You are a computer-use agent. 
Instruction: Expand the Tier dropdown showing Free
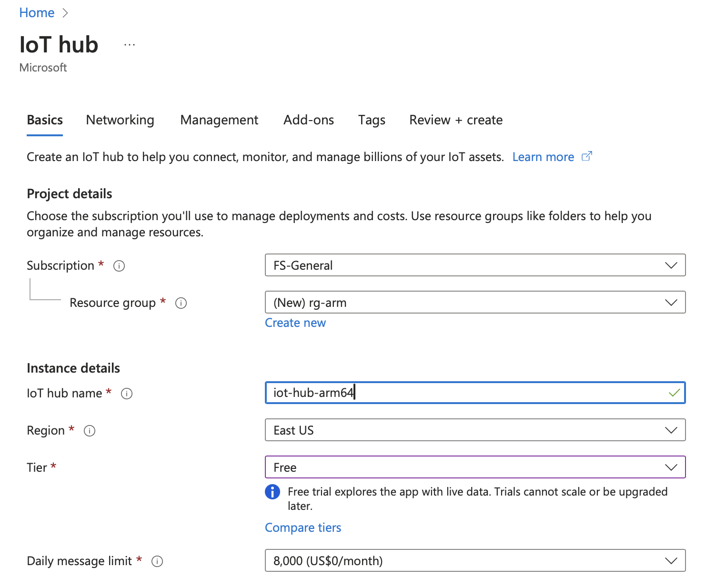[475, 467]
